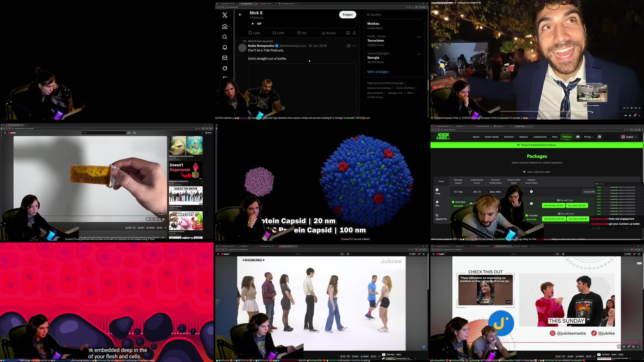Open the X messages envelope icon
Viewport: 644px width, 362px height.
click(x=225, y=58)
